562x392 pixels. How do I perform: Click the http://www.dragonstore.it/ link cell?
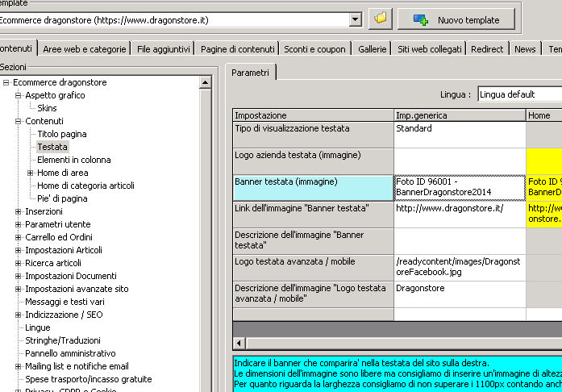[460, 215]
